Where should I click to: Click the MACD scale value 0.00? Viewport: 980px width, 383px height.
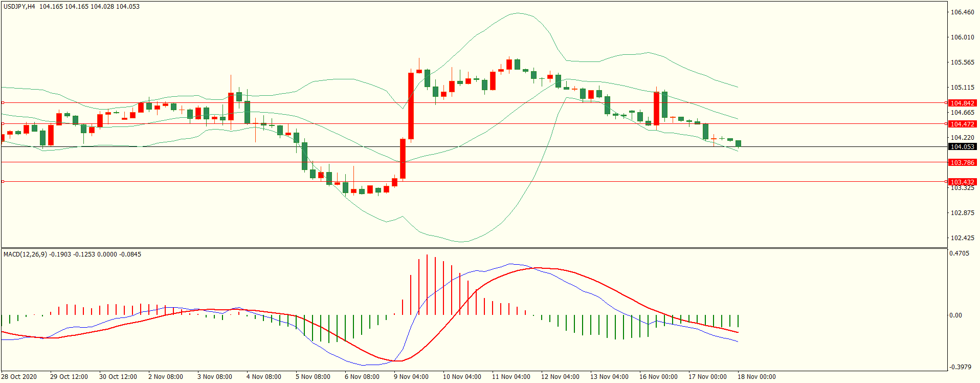pos(955,315)
